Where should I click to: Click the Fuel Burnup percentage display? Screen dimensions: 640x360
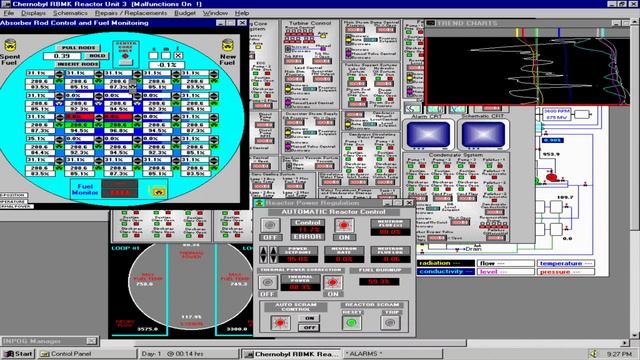click(x=379, y=282)
